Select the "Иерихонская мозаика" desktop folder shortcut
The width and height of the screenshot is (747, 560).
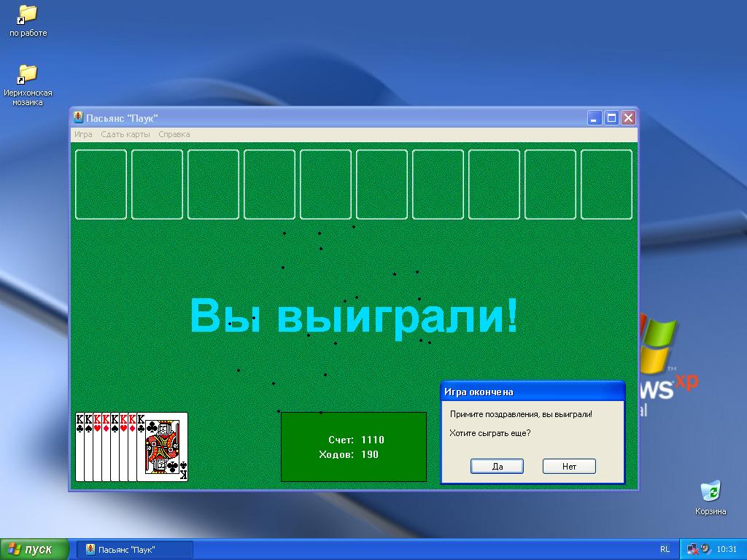tap(28, 85)
